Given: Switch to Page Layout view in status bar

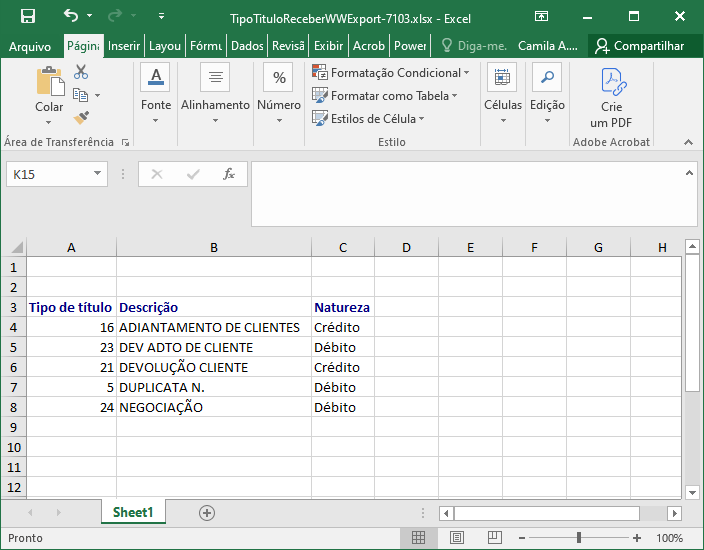Looking at the screenshot, I should point(457,537).
